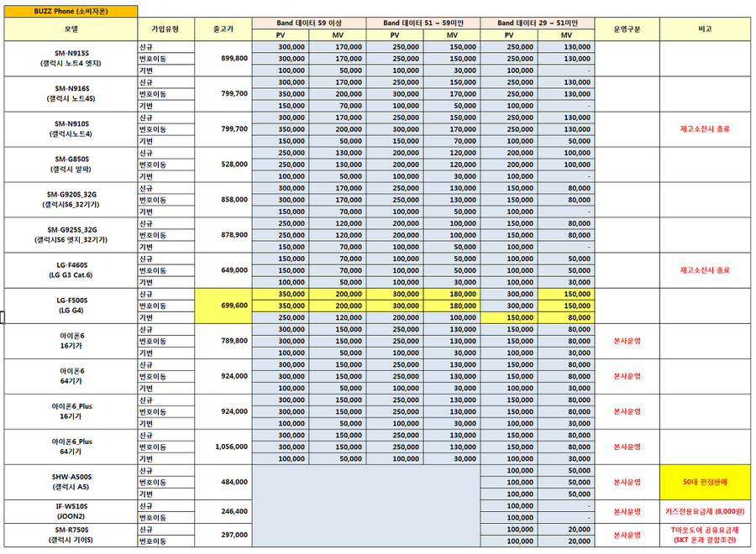Viewport: 756px width, 554px height.
Task: Select "재고소진시 종료" note in LG-F460S row
Action: coord(705,270)
